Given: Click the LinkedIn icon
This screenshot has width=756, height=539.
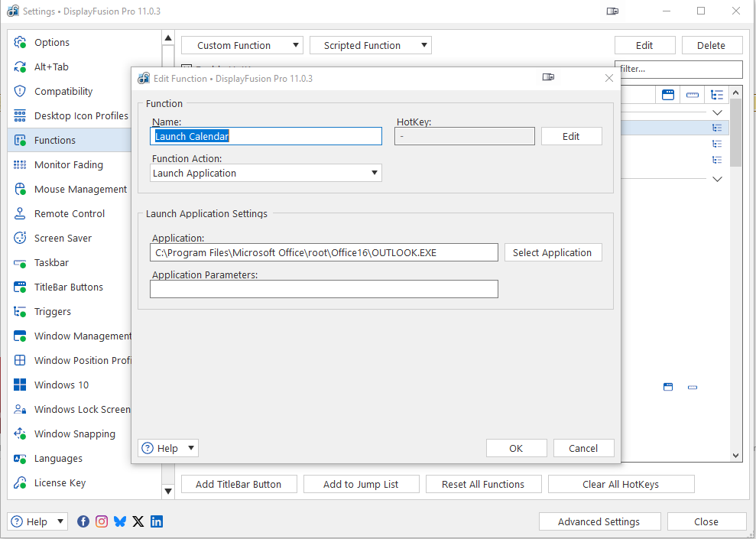Looking at the screenshot, I should pos(157,521).
